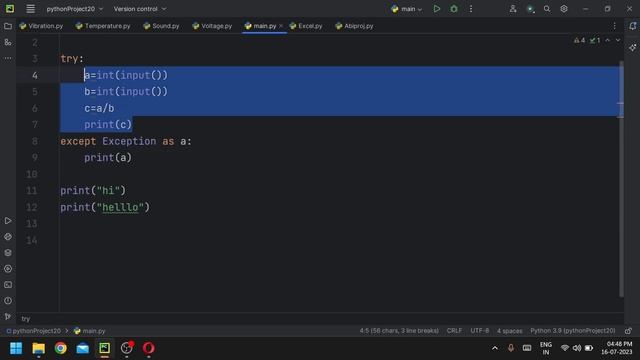Click gutter line number 8
The height and width of the screenshot is (360, 640).
(x=35, y=141)
